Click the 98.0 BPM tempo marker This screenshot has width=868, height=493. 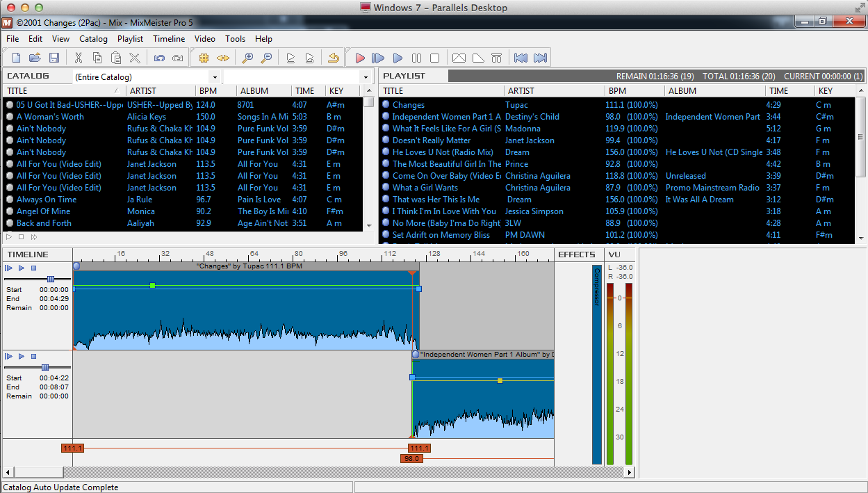(x=411, y=459)
